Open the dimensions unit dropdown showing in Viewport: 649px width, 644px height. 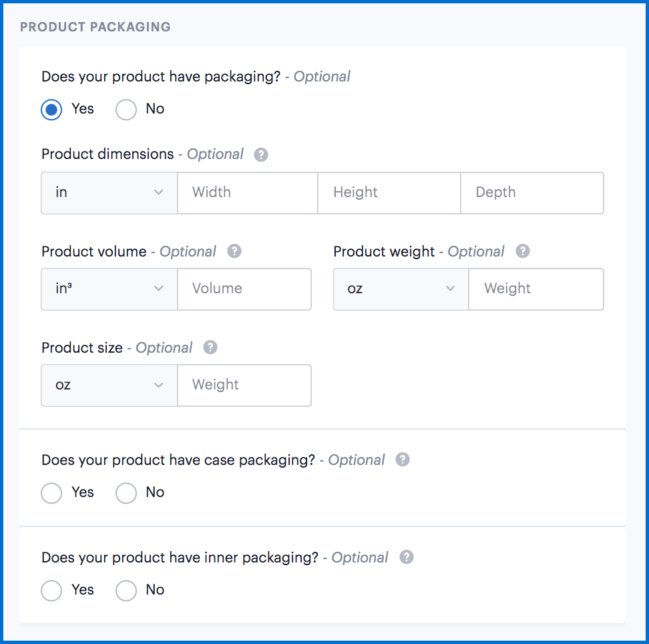pos(110,193)
